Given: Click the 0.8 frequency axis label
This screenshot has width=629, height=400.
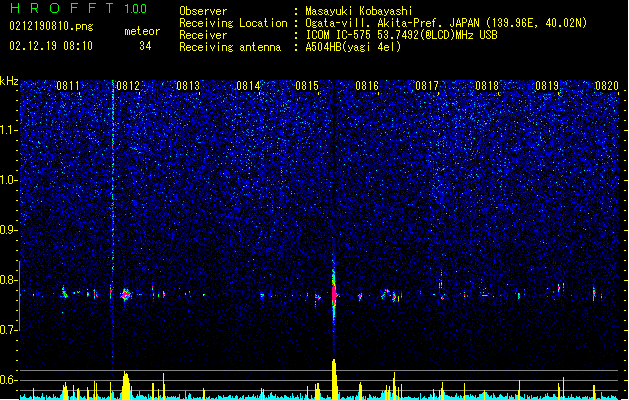Looking at the screenshot, I should [9, 280].
